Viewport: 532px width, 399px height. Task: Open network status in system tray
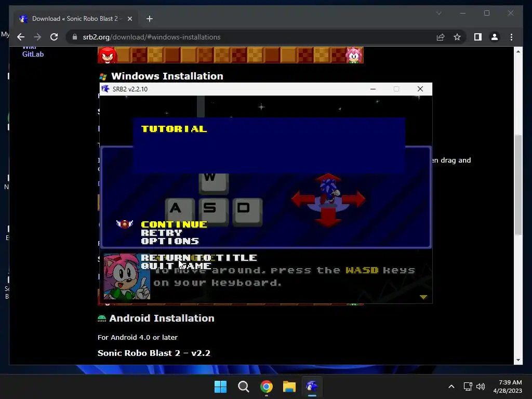(x=468, y=387)
